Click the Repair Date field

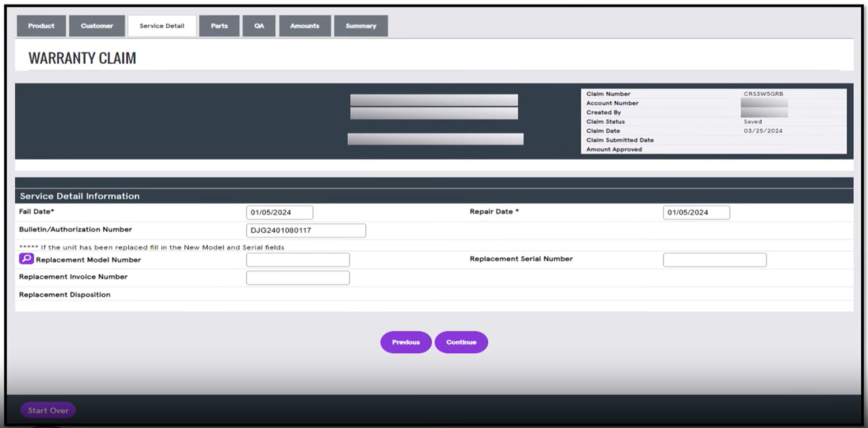[696, 212]
